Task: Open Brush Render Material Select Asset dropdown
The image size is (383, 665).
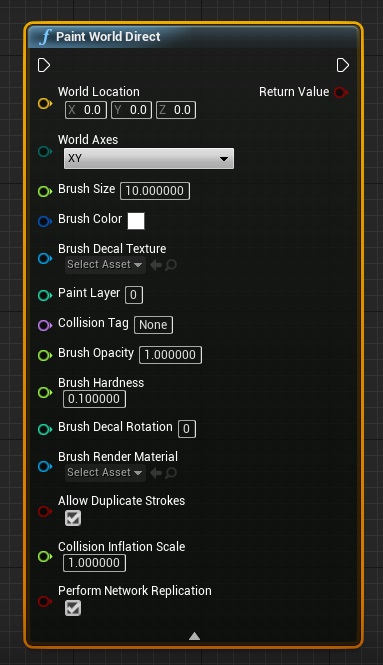Action: (105, 472)
